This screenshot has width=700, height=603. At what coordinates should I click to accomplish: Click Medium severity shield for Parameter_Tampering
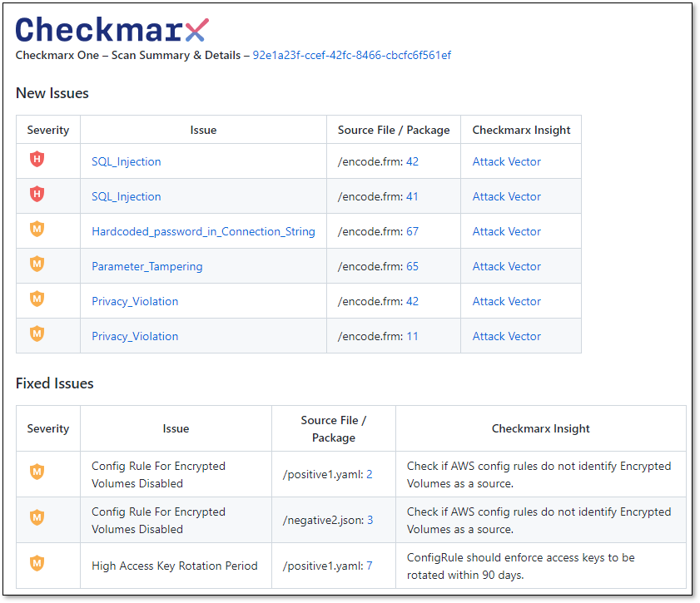(x=37, y=264)
